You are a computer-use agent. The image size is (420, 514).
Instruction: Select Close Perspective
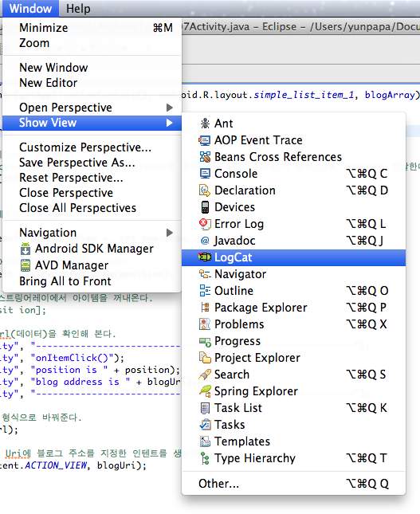coord(92,193)
